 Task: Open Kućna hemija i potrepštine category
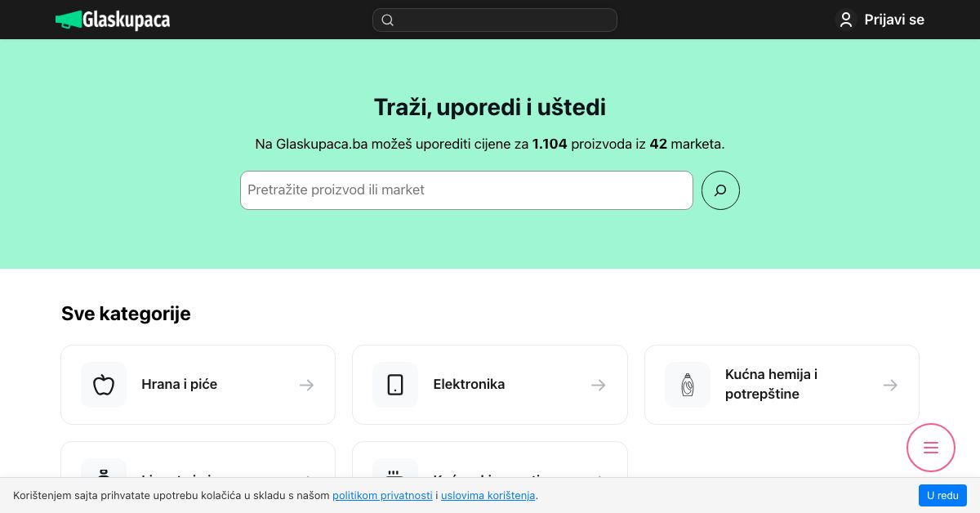point(782,385)
